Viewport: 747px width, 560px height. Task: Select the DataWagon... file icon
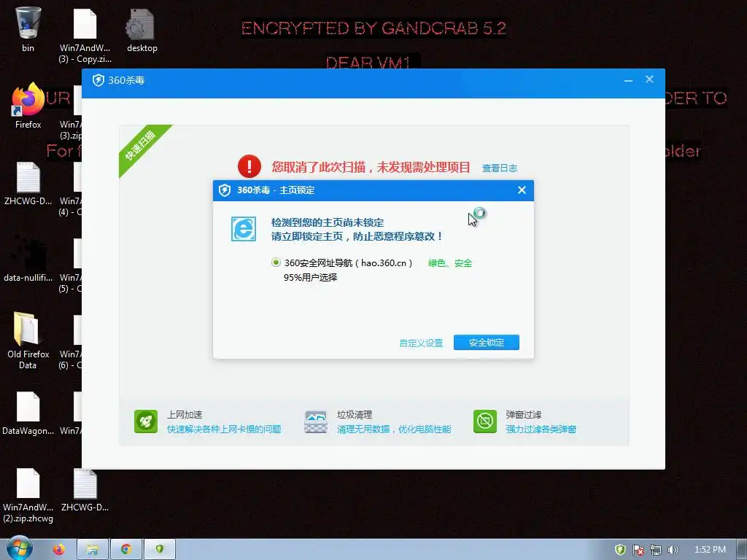28,413
